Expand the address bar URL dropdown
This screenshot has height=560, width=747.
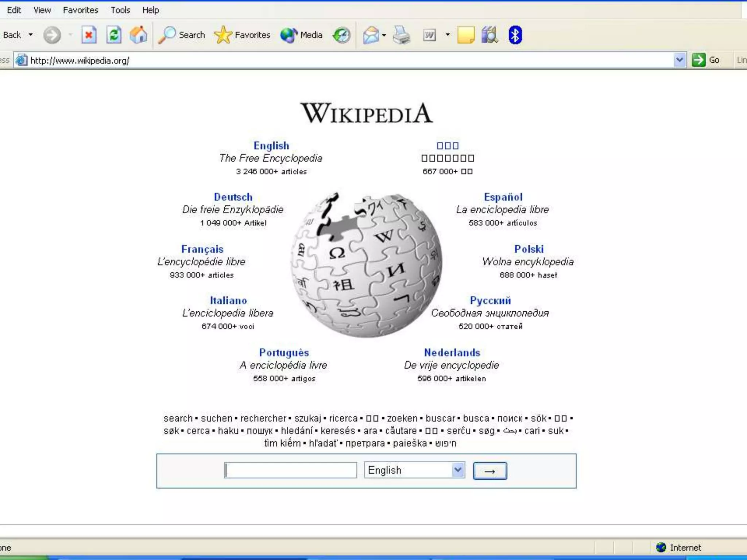tap(679, 60)
